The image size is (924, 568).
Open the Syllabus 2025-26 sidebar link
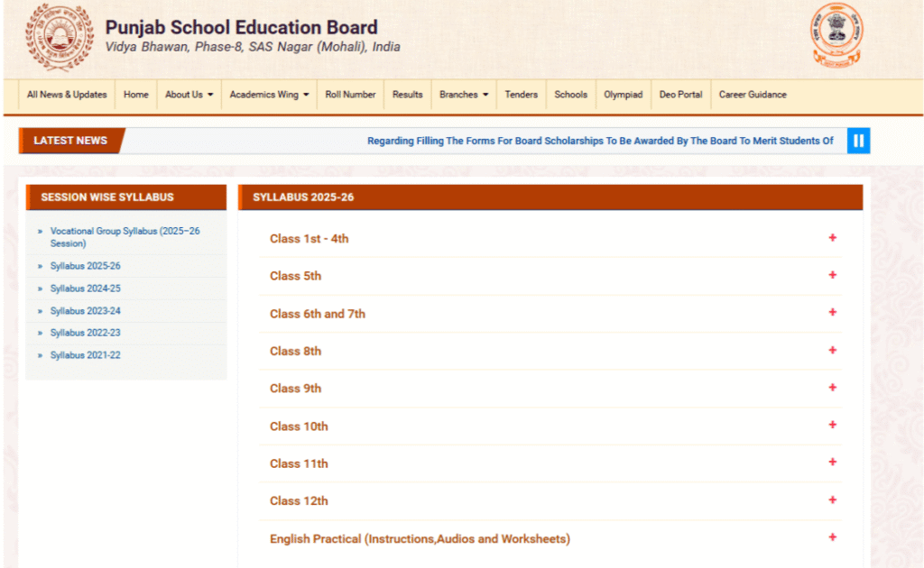point(86,266)
